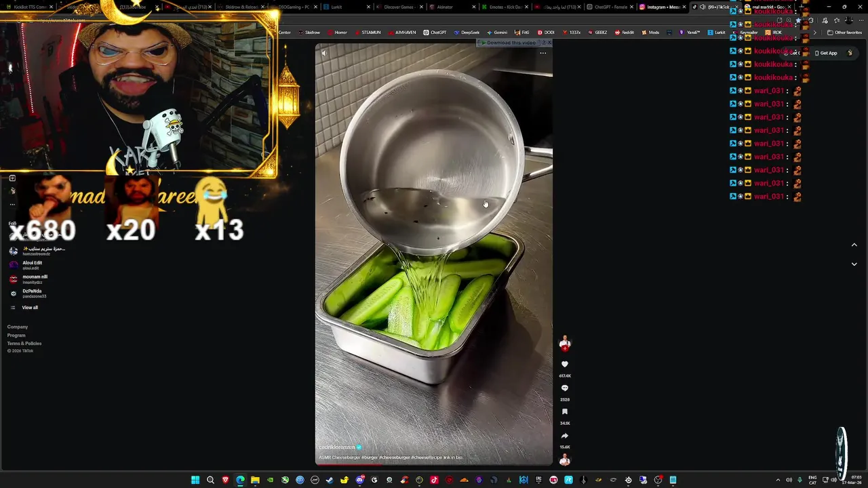
Task: Click View all following accounts
Action: [x=30, y=308]
